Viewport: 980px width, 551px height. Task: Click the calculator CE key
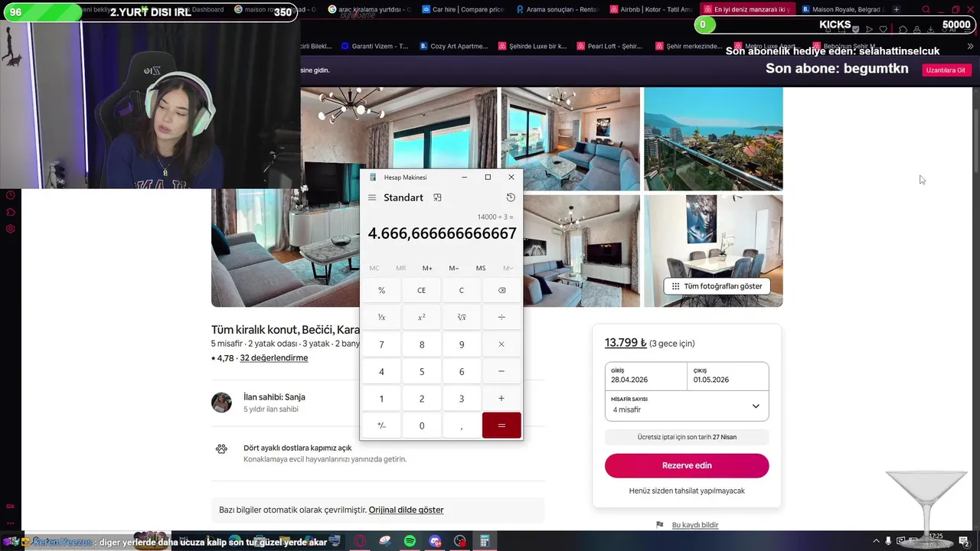(421, 290)
